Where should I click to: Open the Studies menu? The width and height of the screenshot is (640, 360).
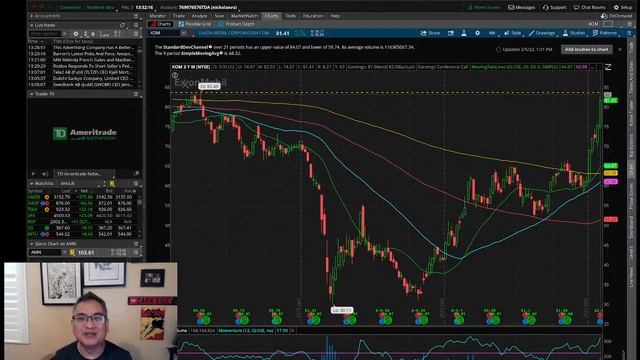[573, 33]
